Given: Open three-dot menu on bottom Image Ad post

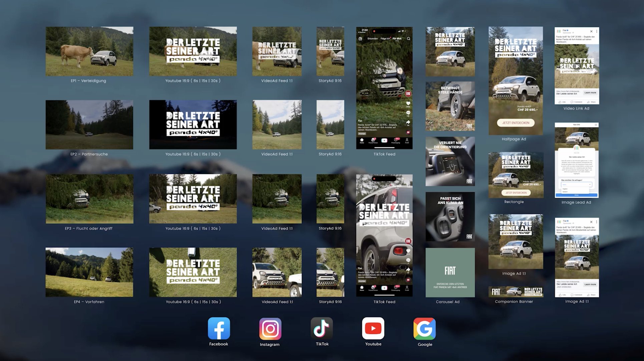Looking at the screenshot, I should (x=597, y=222).
